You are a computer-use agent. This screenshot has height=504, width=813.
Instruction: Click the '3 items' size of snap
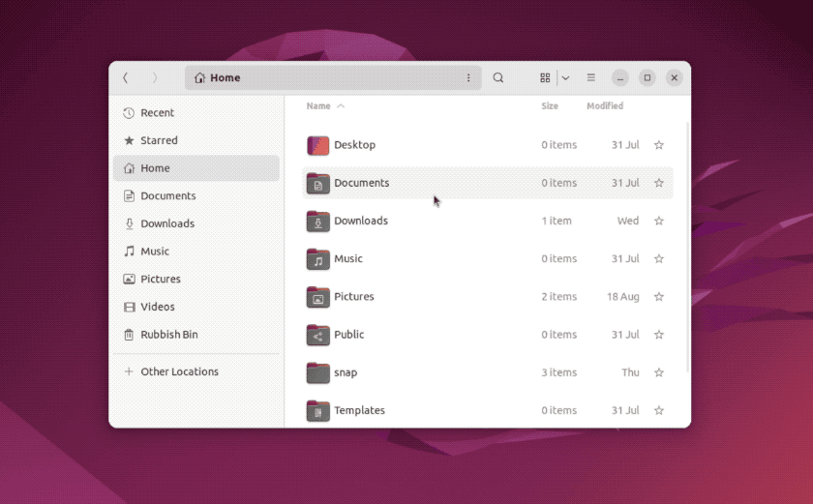[x=559, y=372]
